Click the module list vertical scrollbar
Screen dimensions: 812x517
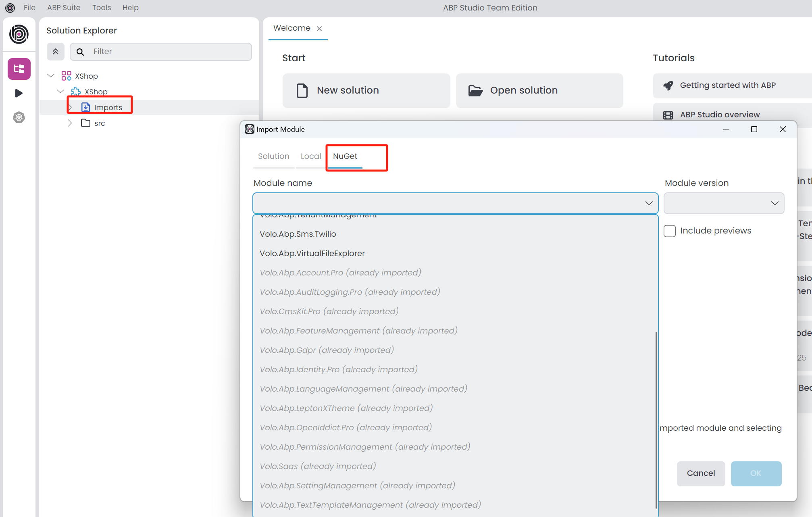tap(656, 419)
